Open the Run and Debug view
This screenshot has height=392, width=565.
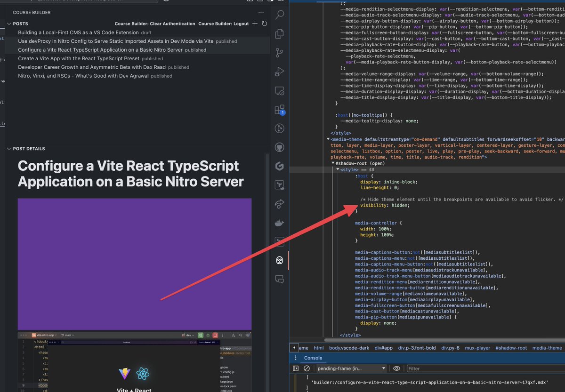click(x=280, y=72)
